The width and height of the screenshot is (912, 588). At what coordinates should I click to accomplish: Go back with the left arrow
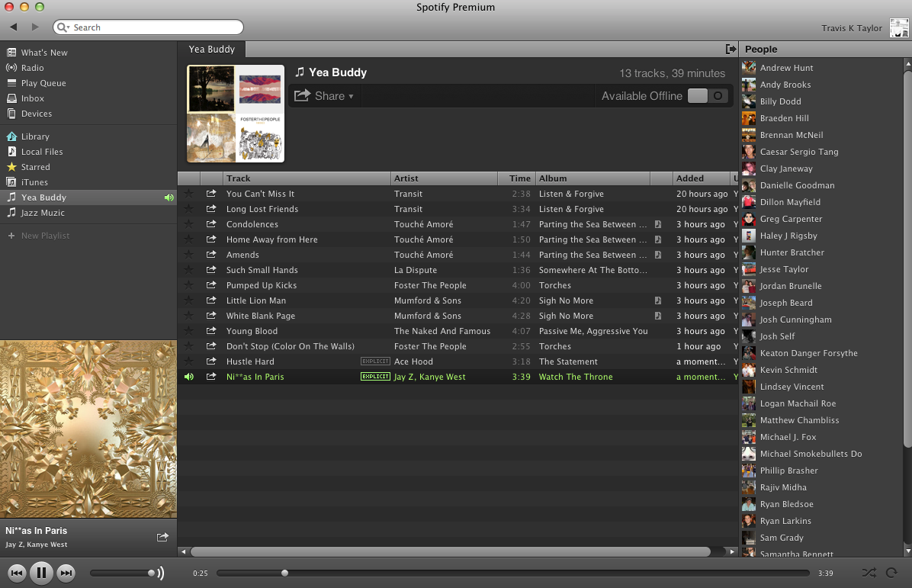14,27
